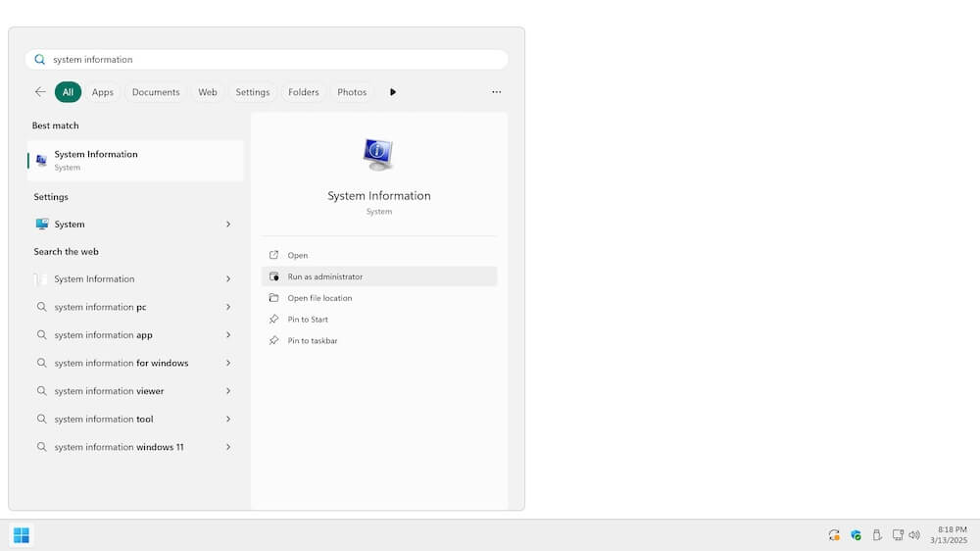The width and height of the screenshot is (980, 551).
Task: Select web suggestion 'system information app'
Action: 135,335
